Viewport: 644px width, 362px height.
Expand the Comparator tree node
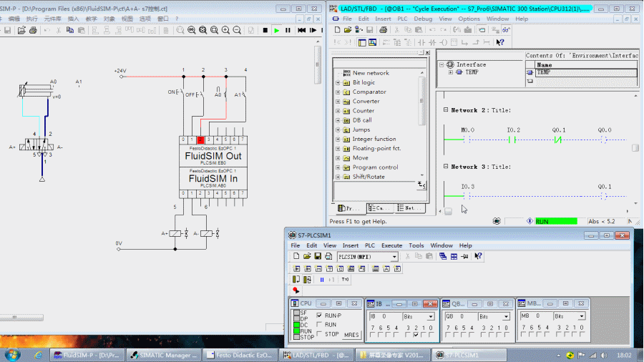click(338, 92)
